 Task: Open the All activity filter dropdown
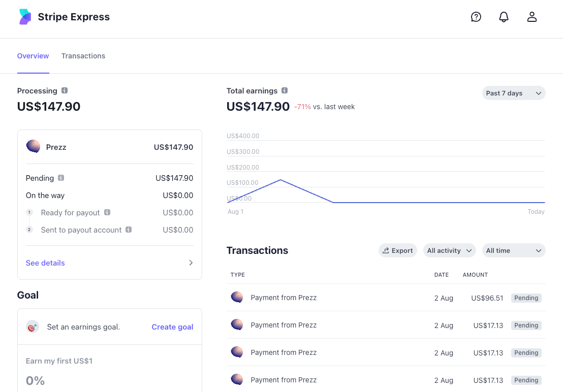click(x=449, y=250)
